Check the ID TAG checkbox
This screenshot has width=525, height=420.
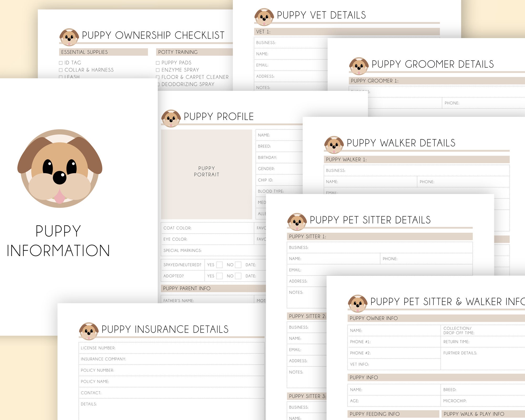(x=60, y=62)
